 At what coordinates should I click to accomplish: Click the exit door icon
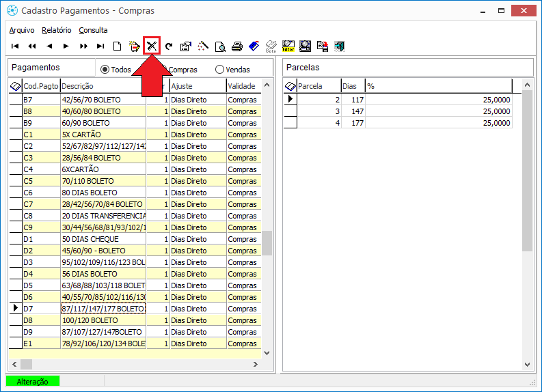coord(340,46)
